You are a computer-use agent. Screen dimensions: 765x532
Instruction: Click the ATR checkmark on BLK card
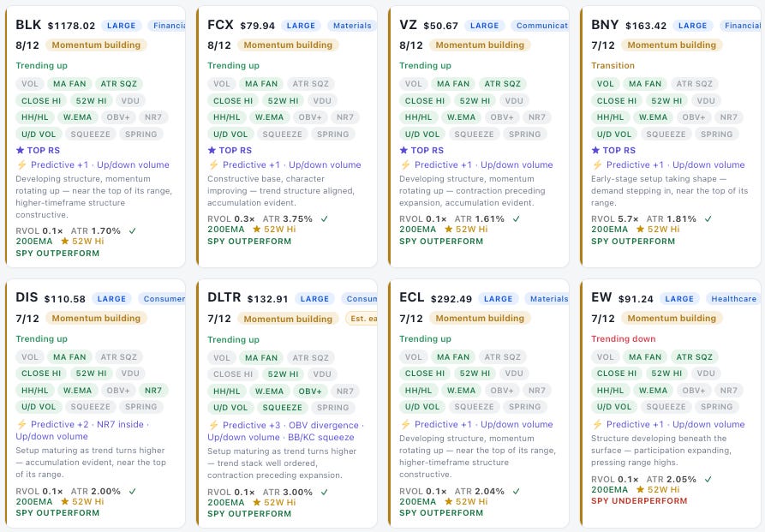(132, 230)
